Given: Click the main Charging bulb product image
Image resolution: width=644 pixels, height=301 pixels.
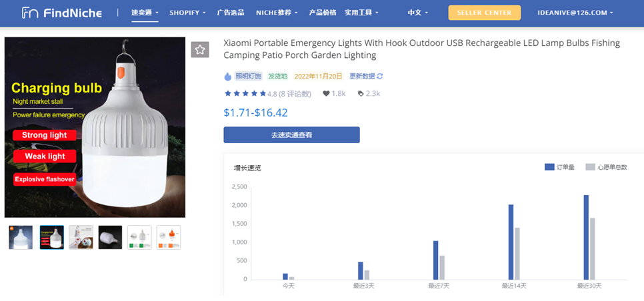Looking at the screenshot, I should coord(95,127).
